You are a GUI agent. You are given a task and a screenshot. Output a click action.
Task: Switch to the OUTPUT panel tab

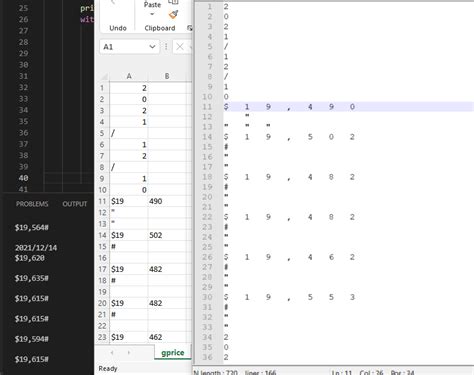point(75,204)
